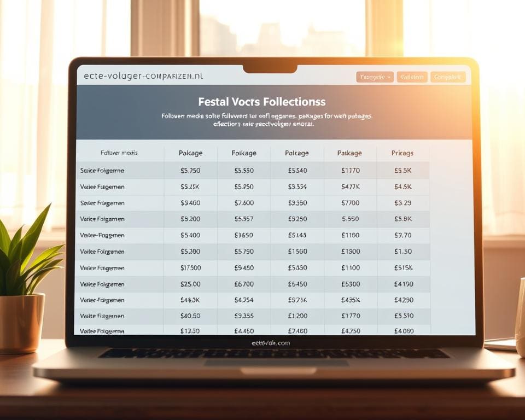This screenshot has width=525, height=420.
Task: Select the $9.480 table cell
Action: pos(244,268)
